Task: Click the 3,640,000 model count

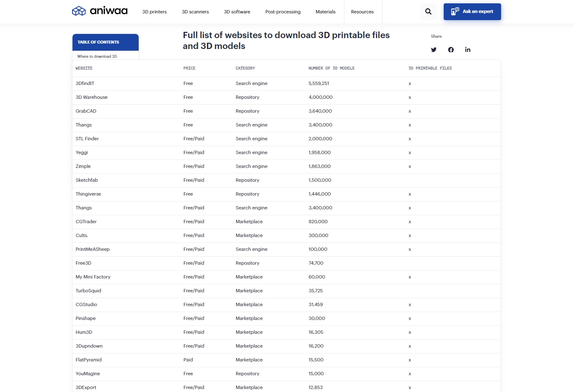Action: point(320,111)
